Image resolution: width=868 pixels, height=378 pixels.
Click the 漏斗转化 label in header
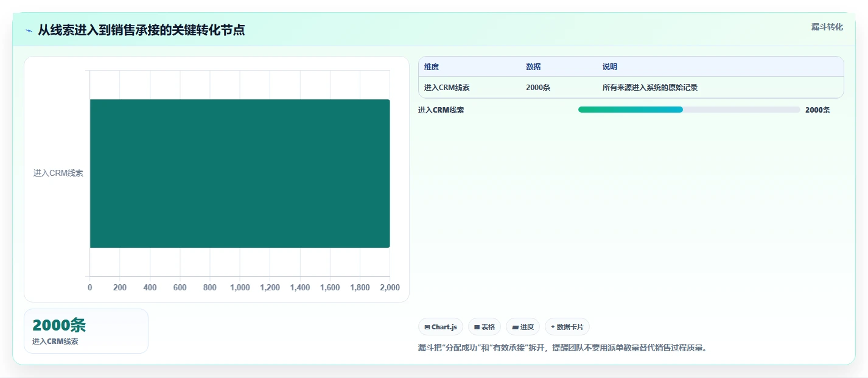827,27
